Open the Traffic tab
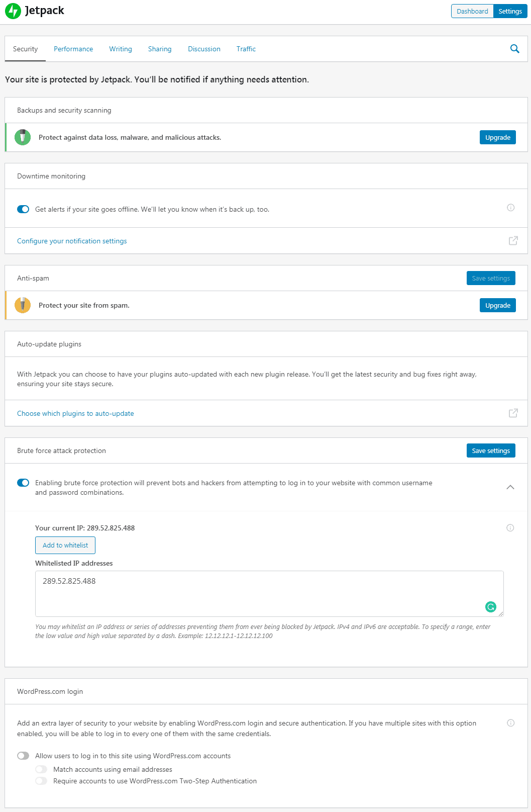531x812 pixels. 246,49
